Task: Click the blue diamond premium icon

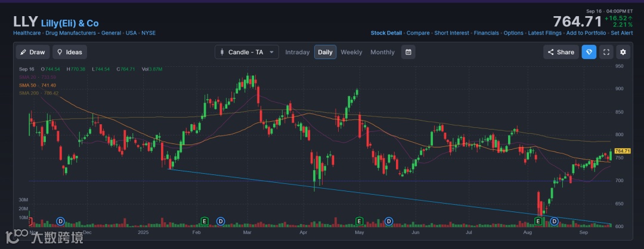Action: pyautogui.click(x=589, y=52)
